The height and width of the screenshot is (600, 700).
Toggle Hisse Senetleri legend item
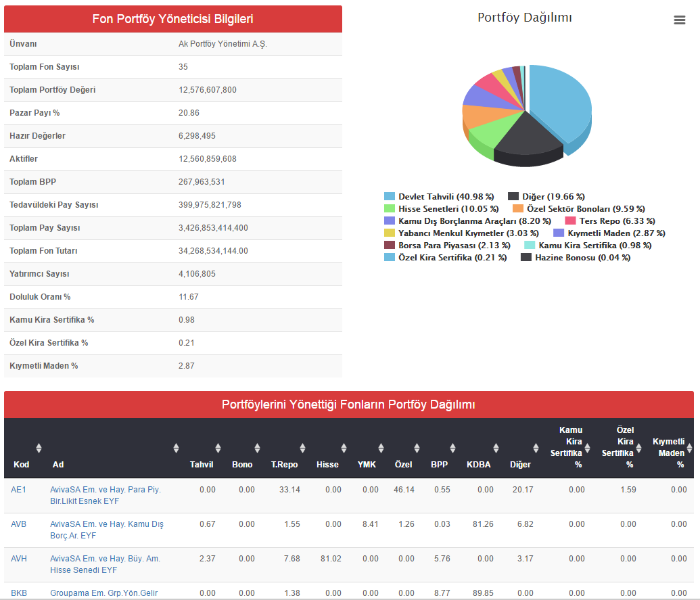tap(442, 208)
